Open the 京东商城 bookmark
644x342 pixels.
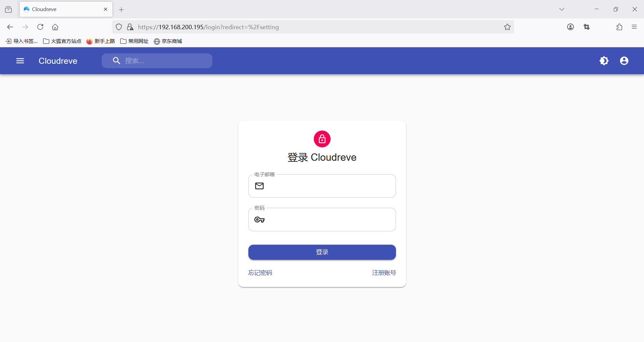click(x=168, y=41)
